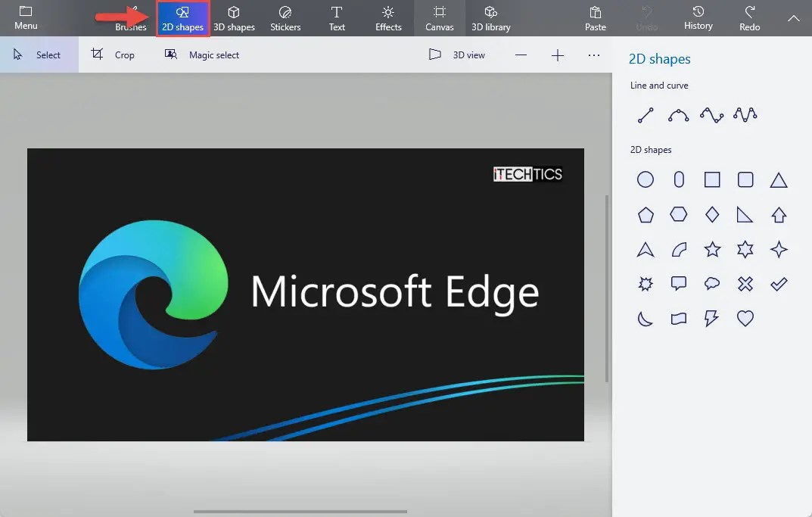Select the Text tool

[x=336, y=18]
